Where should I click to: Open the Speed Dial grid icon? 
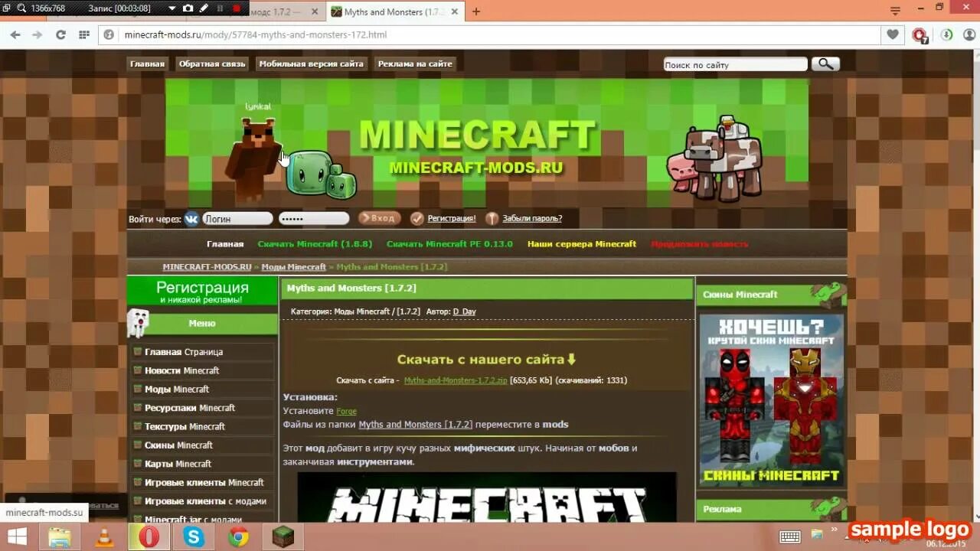click(x=83, y=34)
